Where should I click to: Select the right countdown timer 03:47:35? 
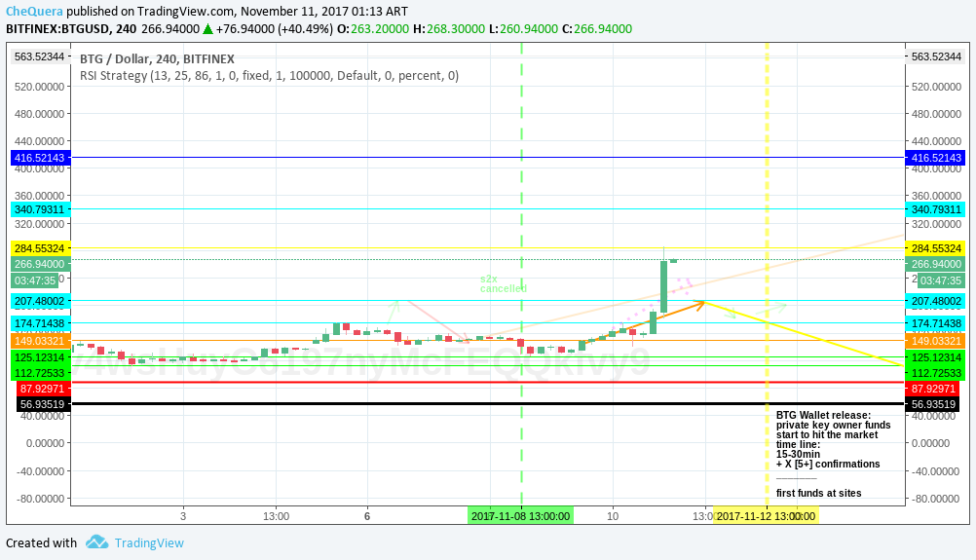(941, 280)
